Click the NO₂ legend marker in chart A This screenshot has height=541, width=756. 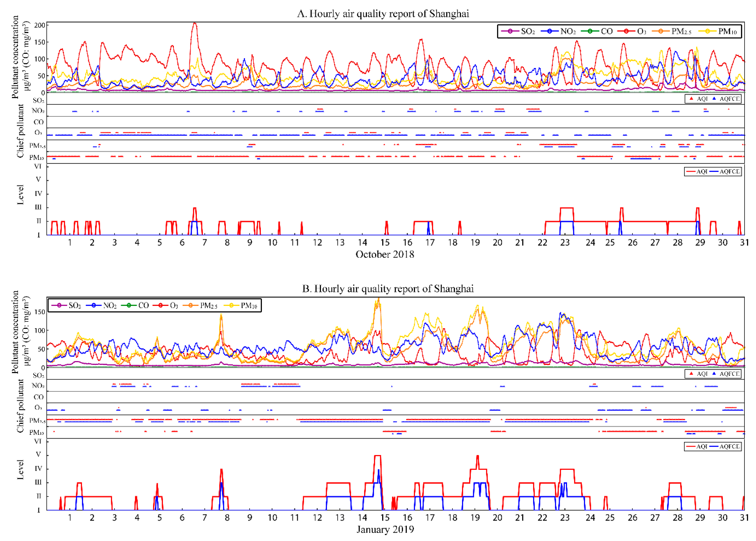click(550, 31)
